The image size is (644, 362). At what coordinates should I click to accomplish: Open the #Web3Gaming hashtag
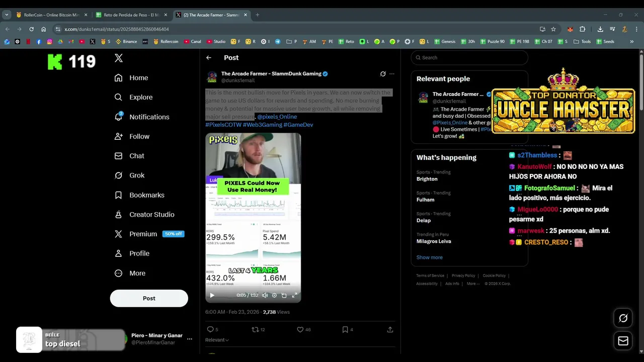263,125
